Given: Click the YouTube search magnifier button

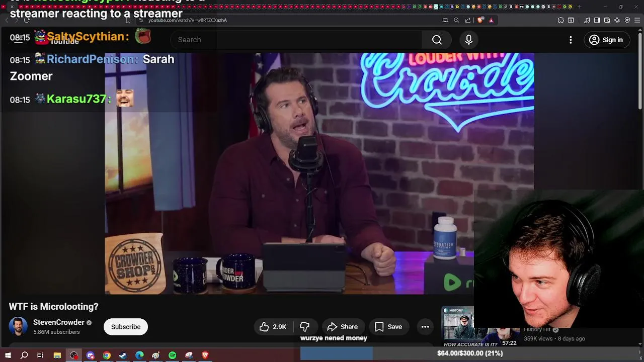Looking at the screenshot, I should [x=437, y=40].
